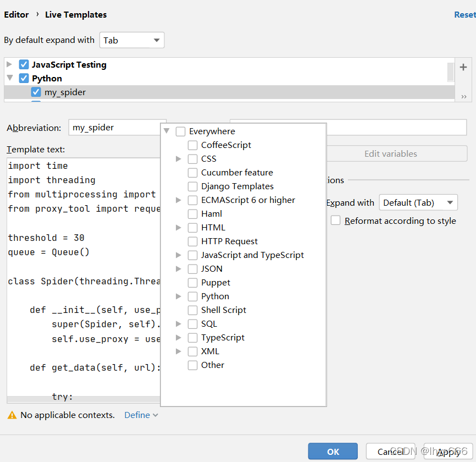Expand the Python context node in popup
The height and width of the screenshot is (462, 476).
pyautogui.click(x=179, y=296)
